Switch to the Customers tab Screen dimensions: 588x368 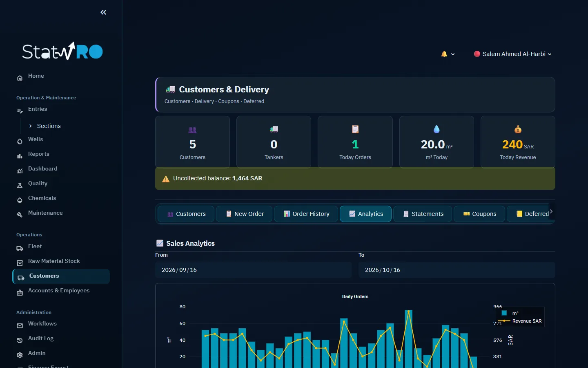(186, 214)
